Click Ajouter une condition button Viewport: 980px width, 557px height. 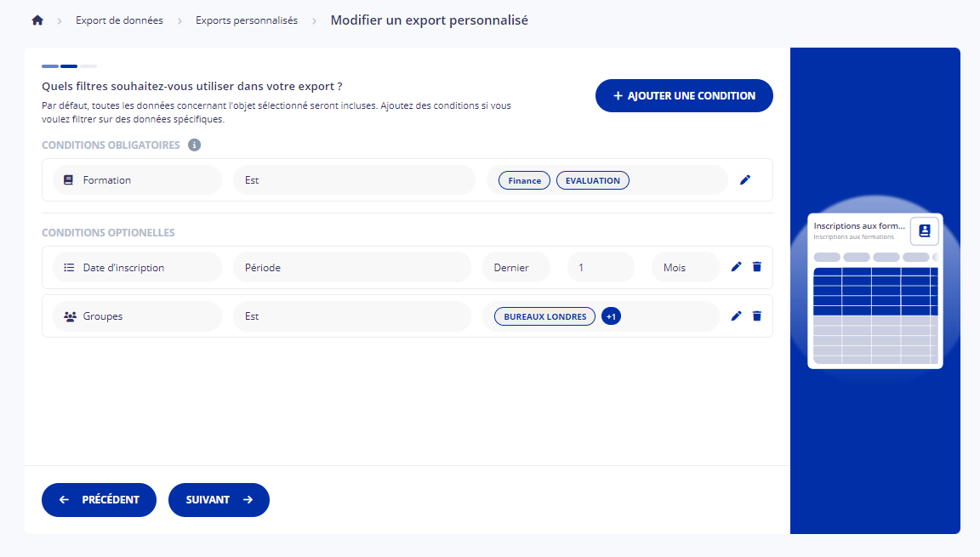coord(684,96)
